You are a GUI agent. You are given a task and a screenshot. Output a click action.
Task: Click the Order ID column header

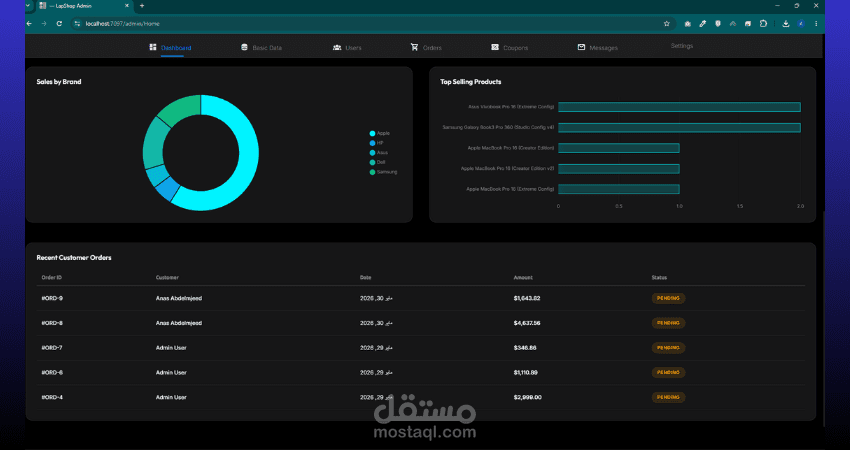point(51,278)
